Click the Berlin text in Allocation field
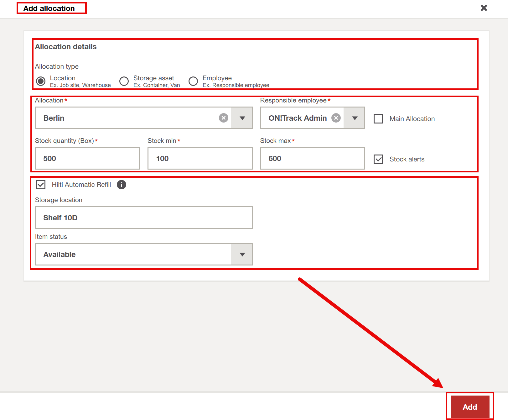This screenshot has width=508, height=420. click(x=54, y=118)
